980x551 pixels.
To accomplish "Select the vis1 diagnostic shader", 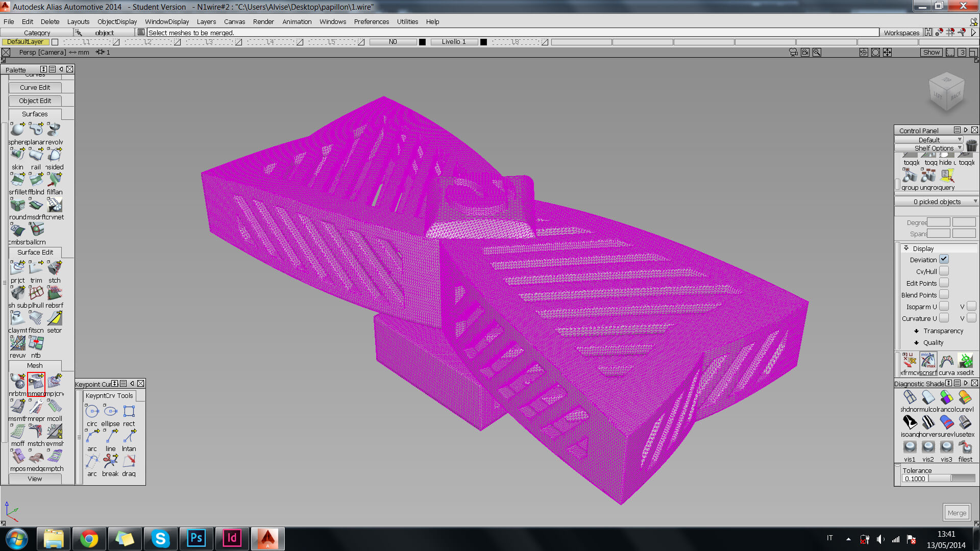I will coord(910,447).
